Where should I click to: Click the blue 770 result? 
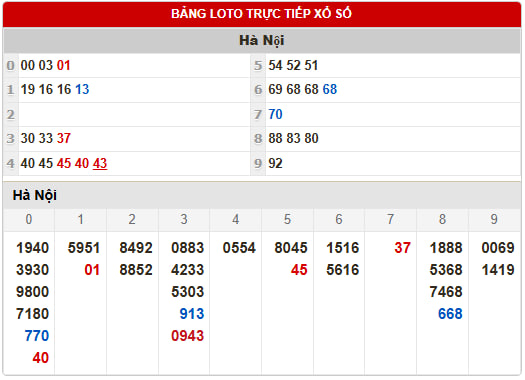[37, 336]
